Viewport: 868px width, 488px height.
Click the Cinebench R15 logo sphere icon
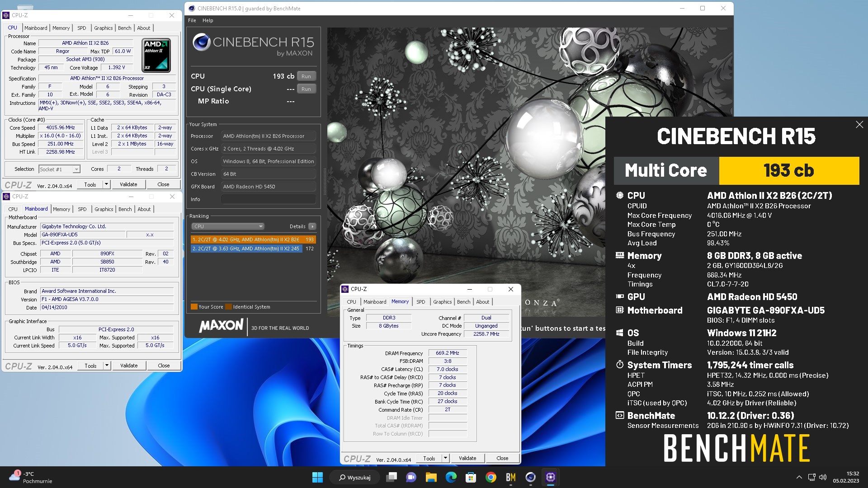[x=201, y=42]
